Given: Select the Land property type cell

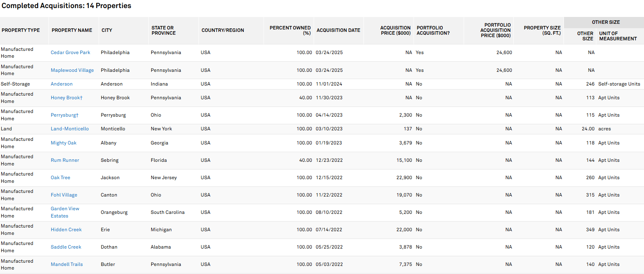Looking at the screenshot, I should 6,129.
